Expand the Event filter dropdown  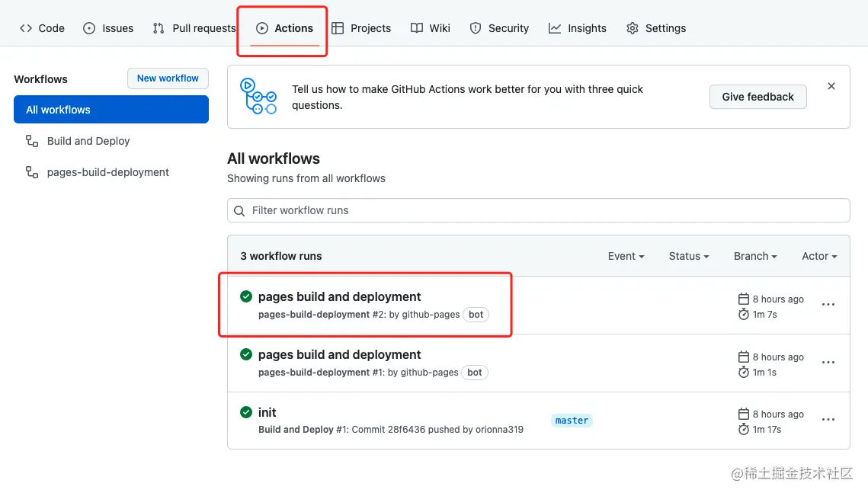[x=626, y=256]
